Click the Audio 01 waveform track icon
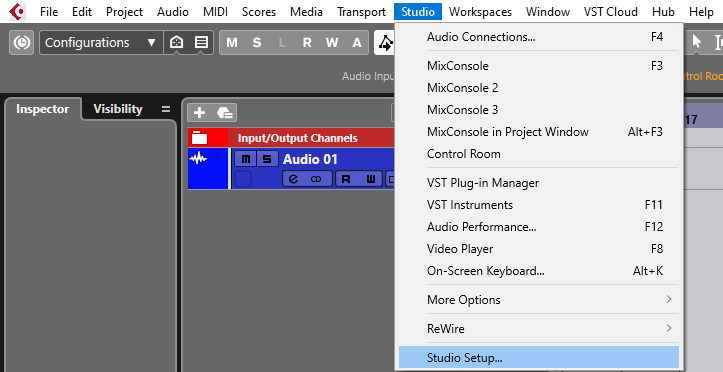Image resolution: width=723 pixels, height=372 pixels. 198,159
